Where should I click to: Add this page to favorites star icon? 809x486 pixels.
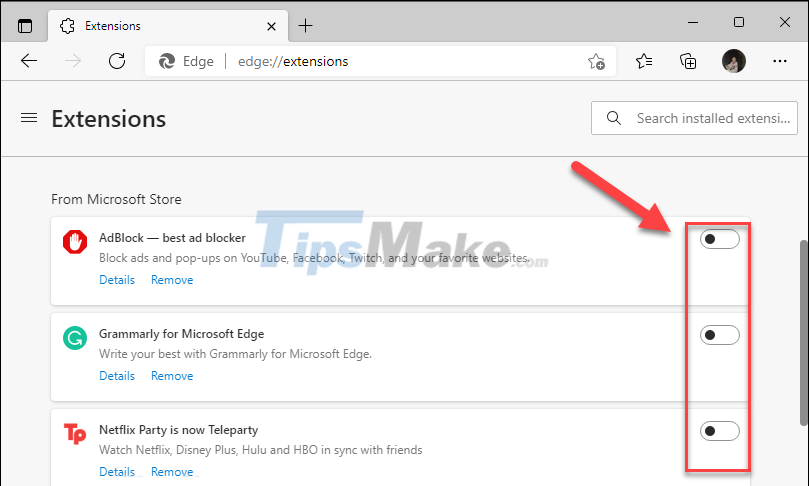tap(596, 61)
